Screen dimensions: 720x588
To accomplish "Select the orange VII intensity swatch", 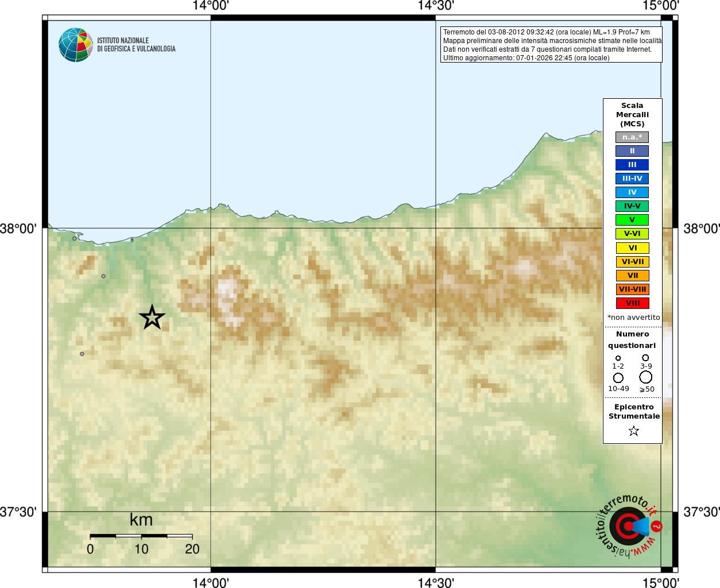I will coord(632,276).
